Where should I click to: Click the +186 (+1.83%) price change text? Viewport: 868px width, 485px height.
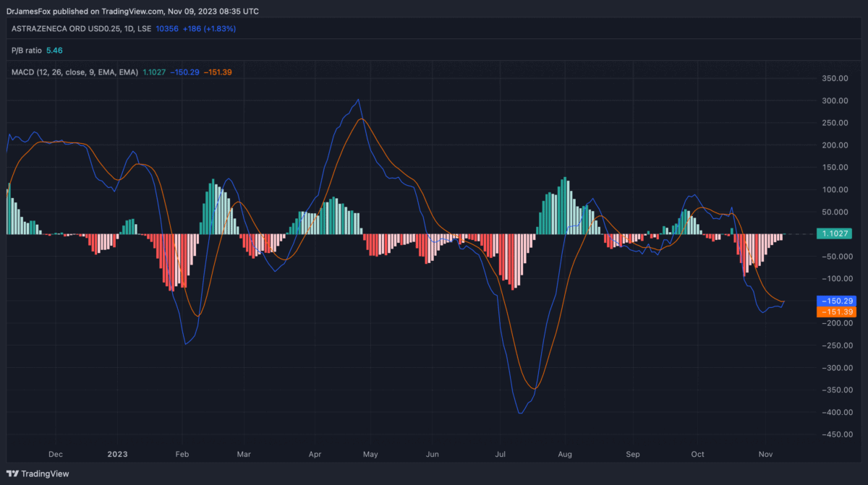209,28
